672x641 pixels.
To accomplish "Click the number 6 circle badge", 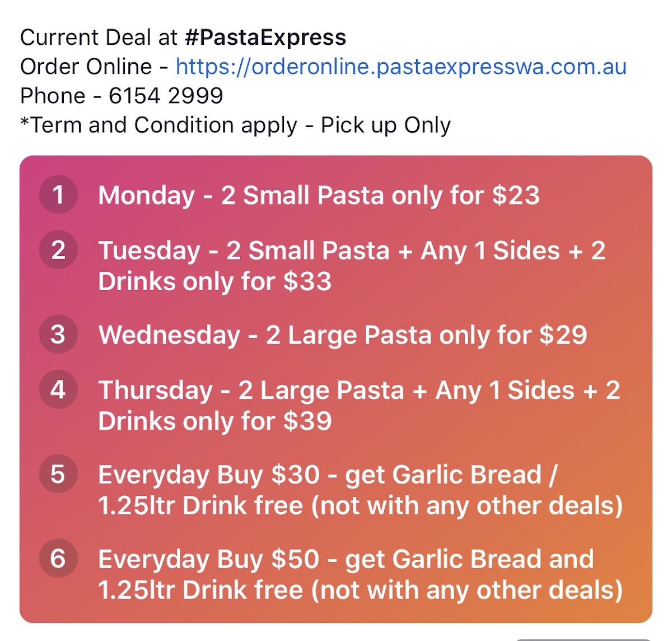I will (58, 559).
